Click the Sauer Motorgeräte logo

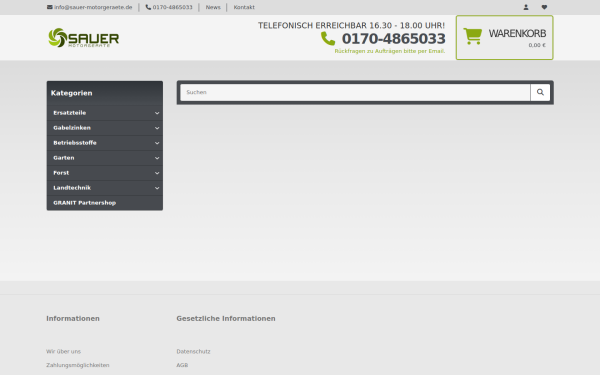[x=83, y=38]
